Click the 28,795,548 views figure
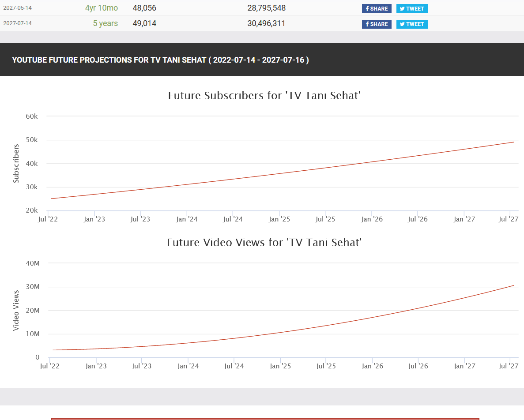This screenshot has height=420, width=524. [266, 8]
